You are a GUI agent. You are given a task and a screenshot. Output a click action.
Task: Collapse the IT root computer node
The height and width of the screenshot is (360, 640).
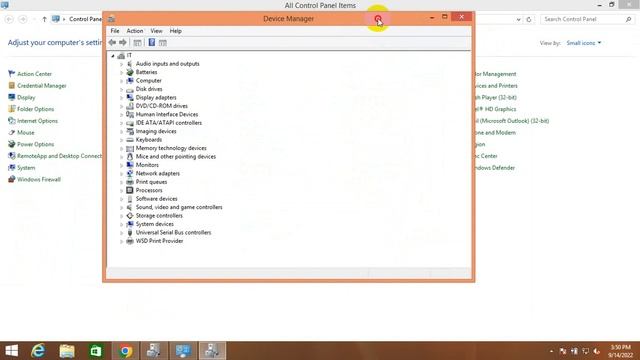113,56
